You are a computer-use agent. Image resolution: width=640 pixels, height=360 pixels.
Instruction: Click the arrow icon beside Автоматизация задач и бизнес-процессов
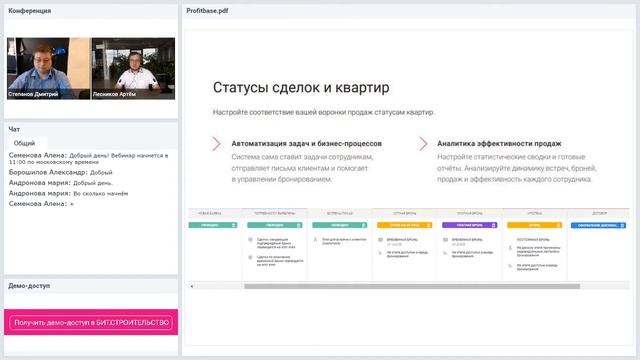(x=216, y=144)
